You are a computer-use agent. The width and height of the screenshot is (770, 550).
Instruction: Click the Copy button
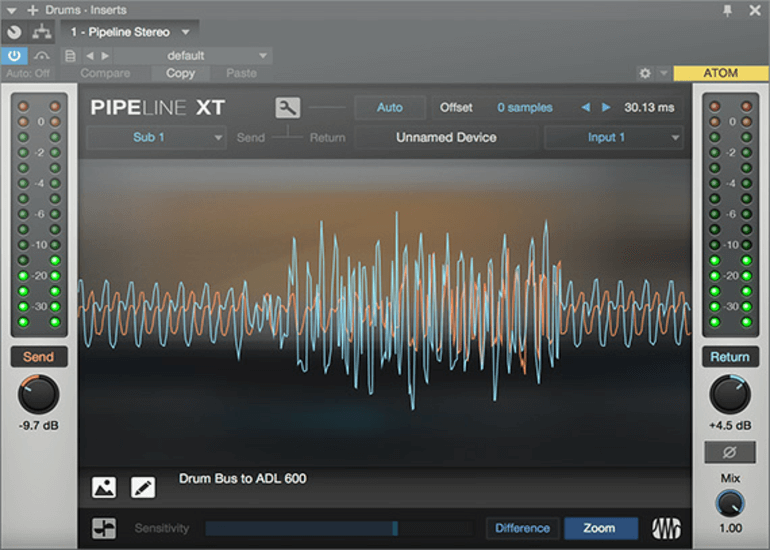(180, 73)
